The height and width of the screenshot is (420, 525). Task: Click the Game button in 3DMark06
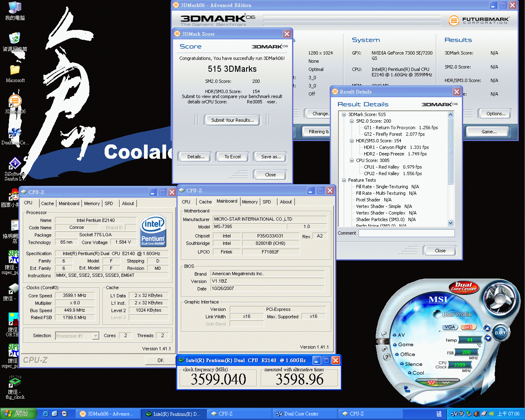click(489, 132)
